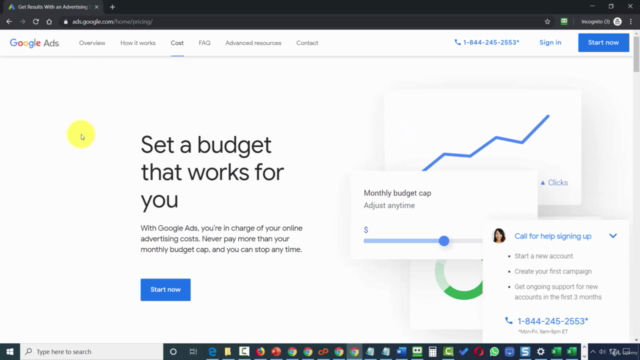640x360 pixels.
Task: Open Opera browser from taskbar
Action: tap(479, 351)
